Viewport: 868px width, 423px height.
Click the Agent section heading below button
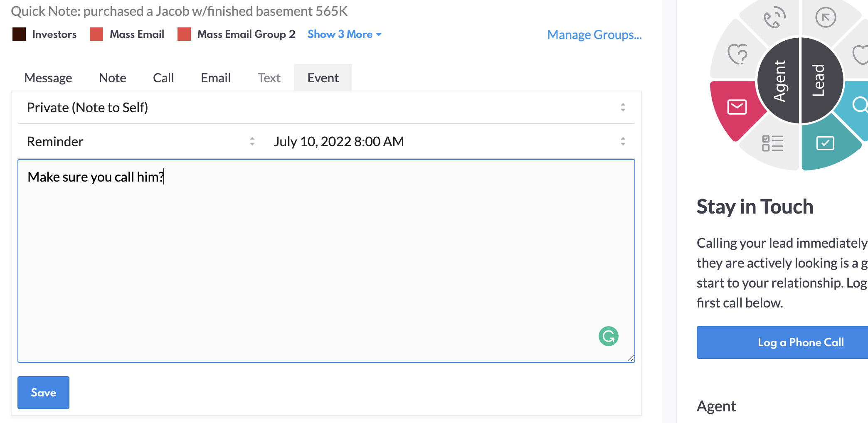(x=716, y=406)
